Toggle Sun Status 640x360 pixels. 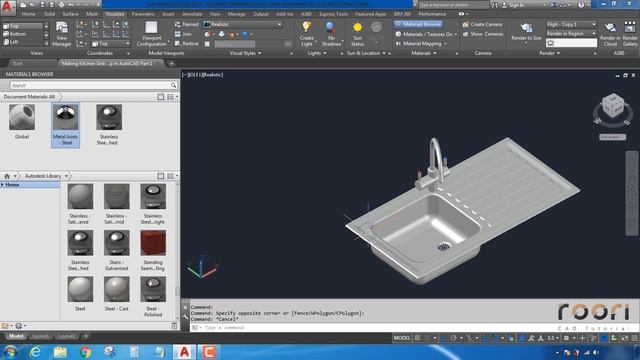click(x=357, y=34)
